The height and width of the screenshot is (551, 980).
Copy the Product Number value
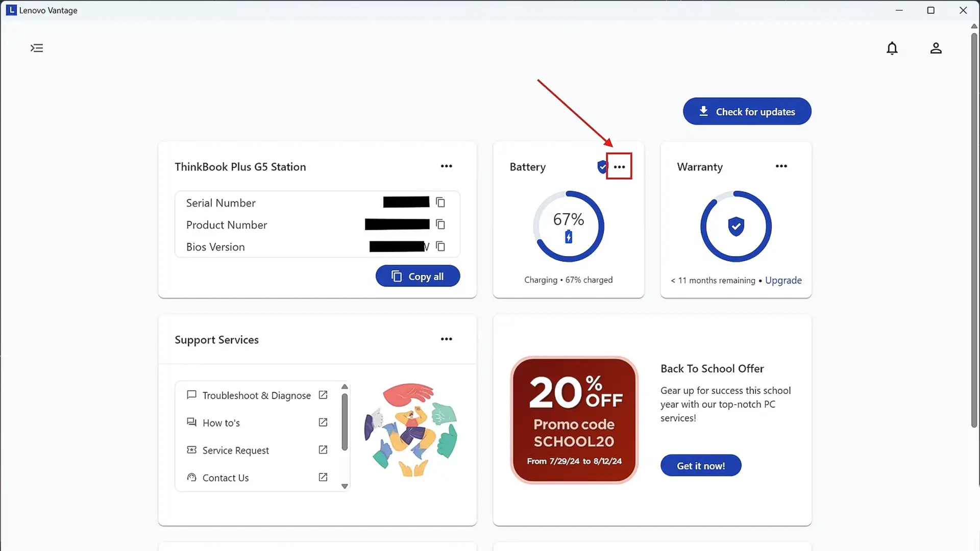point(440,224)
